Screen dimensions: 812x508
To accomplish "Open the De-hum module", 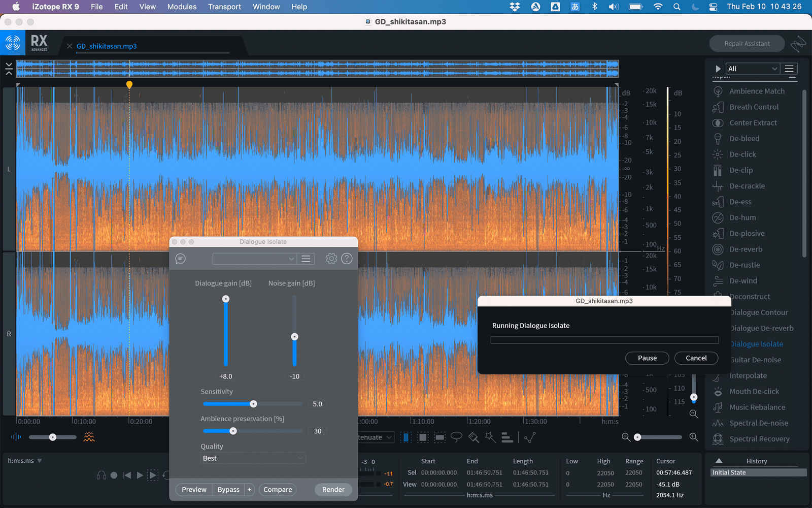I will coord(735,217).
